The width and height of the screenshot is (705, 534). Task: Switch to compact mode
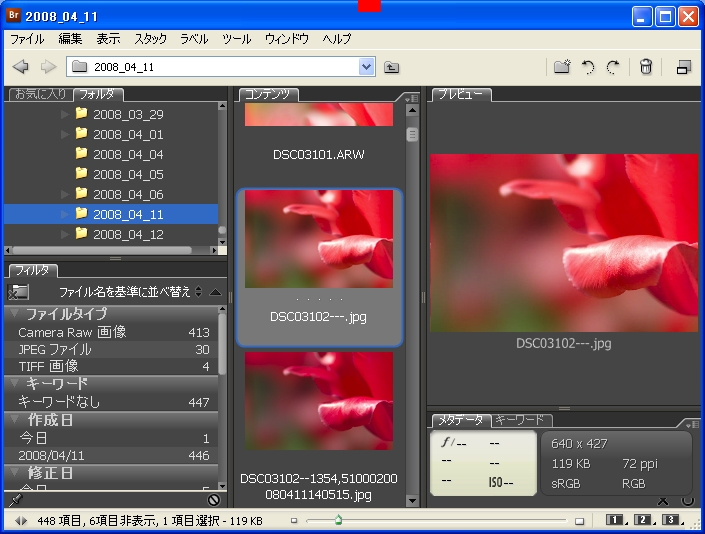click(684, 67)
